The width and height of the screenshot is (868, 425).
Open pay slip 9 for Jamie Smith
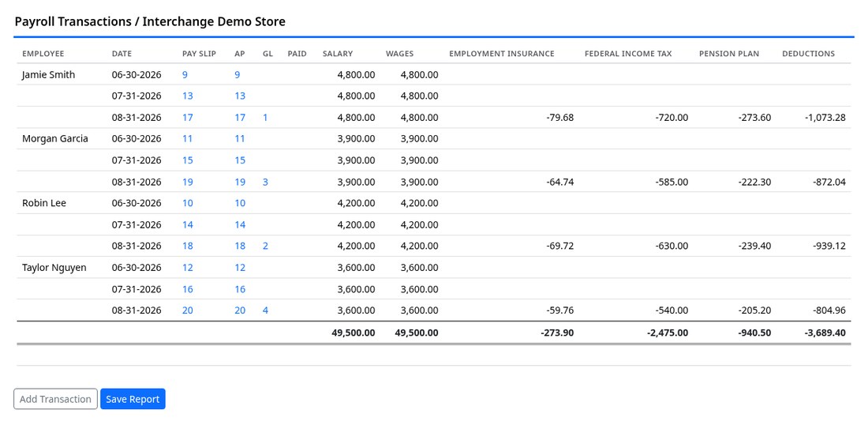tap(185, 75)
